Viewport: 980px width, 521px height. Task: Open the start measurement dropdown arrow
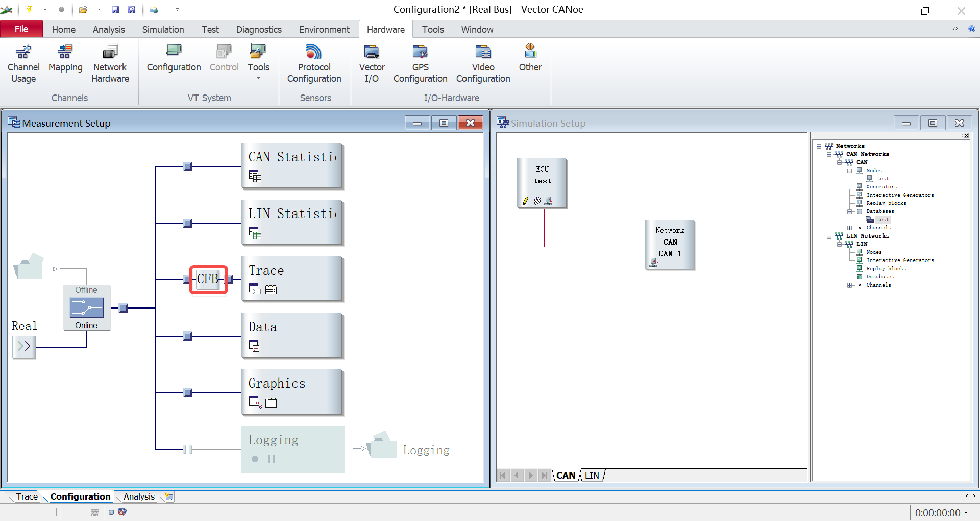point(45,10)
